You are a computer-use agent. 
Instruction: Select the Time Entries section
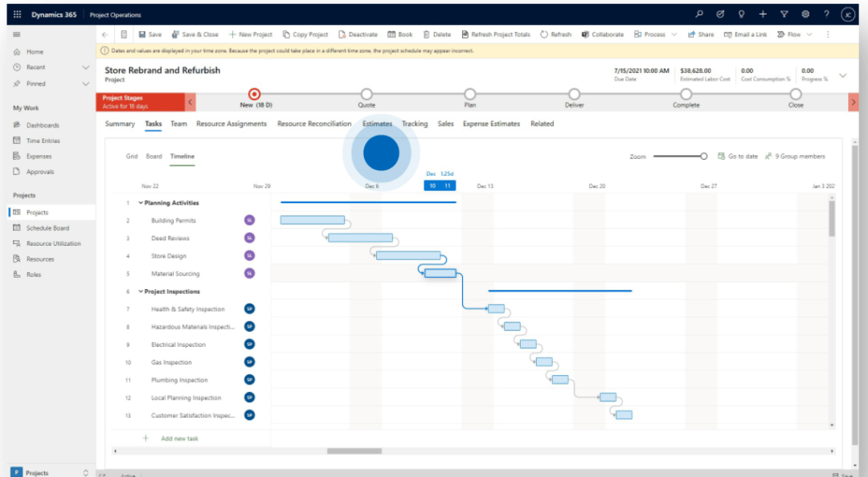(42, 141)
